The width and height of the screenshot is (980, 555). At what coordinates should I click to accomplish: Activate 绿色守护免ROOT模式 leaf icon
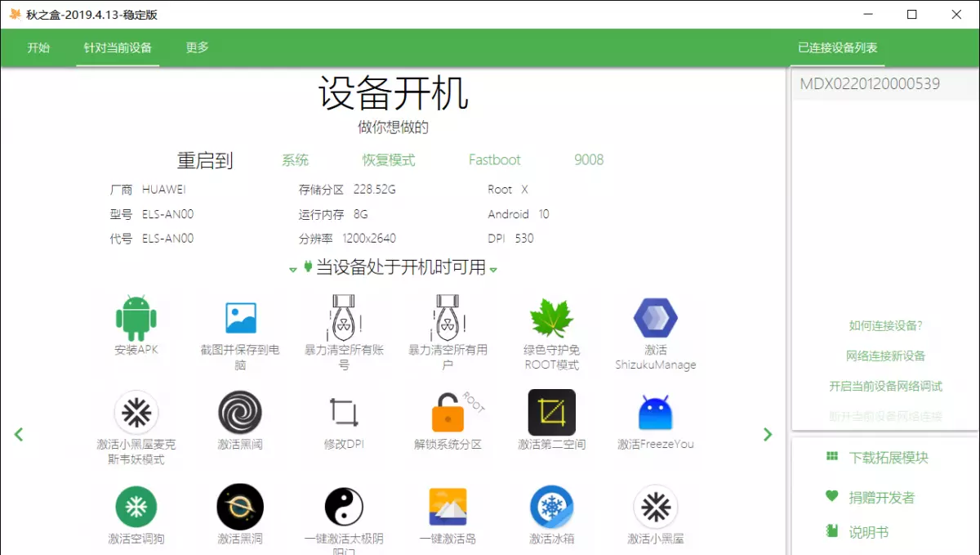[551, 318]
